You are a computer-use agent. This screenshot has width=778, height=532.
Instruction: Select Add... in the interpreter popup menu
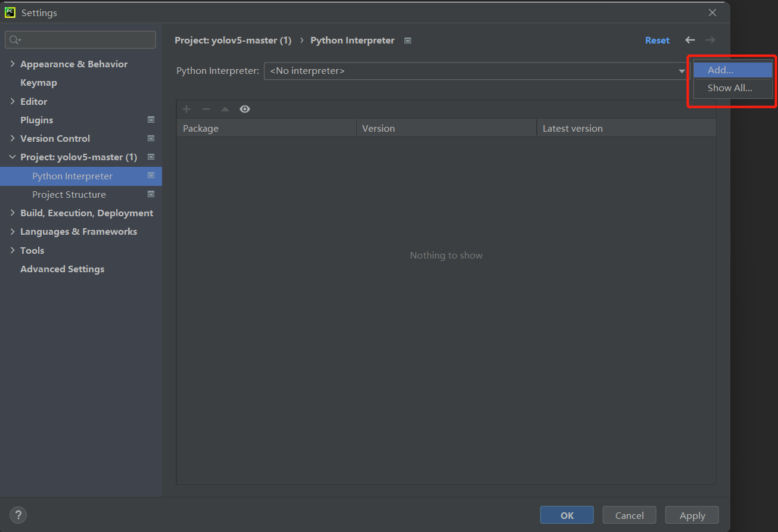pos(733,70)
